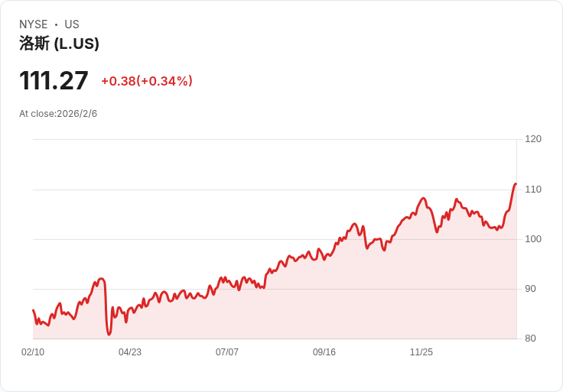
Task: Click the US market label
Action: (x=72, y=24)
